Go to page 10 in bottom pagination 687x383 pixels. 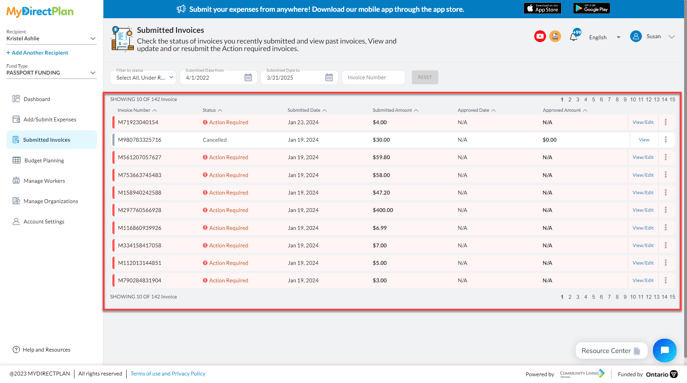point(633,297)
